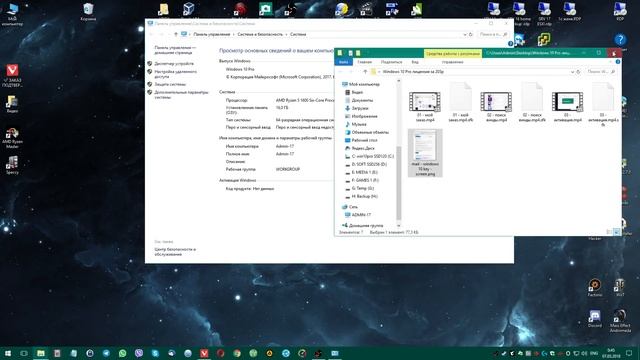640x360 pixels.
Task: Select the 01 mp4.sfk file
Action: point(460,103)
